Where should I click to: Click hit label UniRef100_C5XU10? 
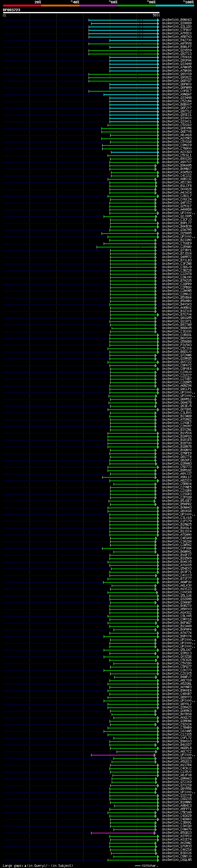coord(177,125)
